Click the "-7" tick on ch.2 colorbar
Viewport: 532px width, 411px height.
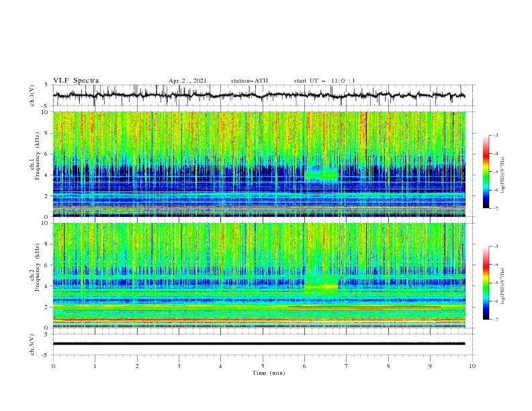tap(495, 319)
